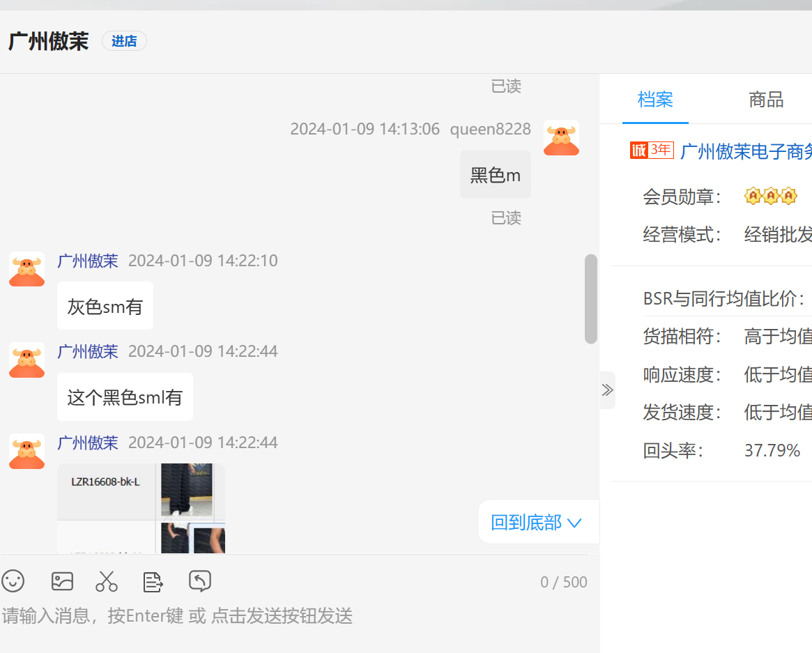Click the BSR与同行均值比价 heading
Image resolution: width=812 pixels, height=653 pixels.
(x=723, y=298)
